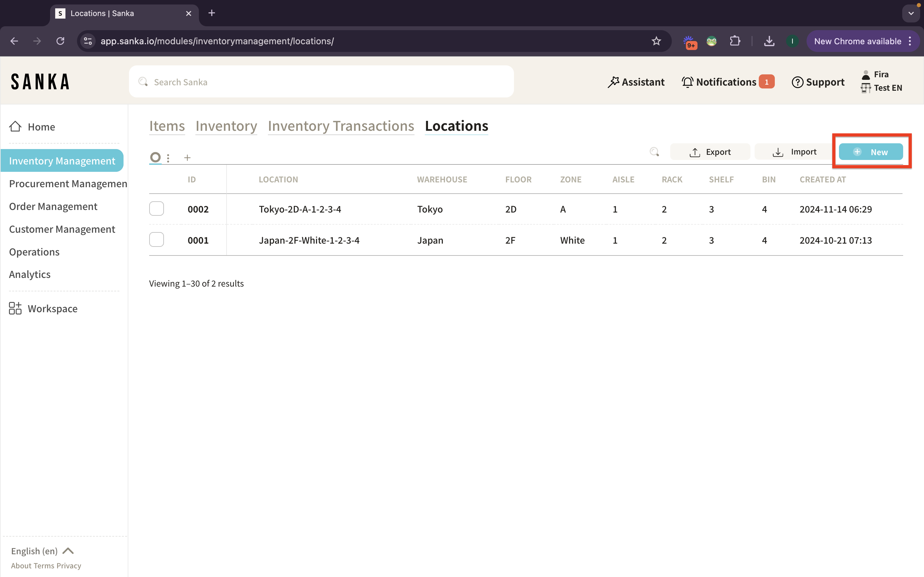
Task: Open the Assistant wand icon
Action: click(613, 82)
